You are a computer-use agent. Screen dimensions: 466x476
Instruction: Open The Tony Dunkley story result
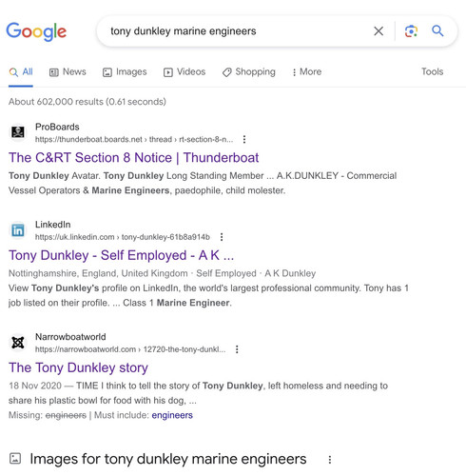[78, 367]
